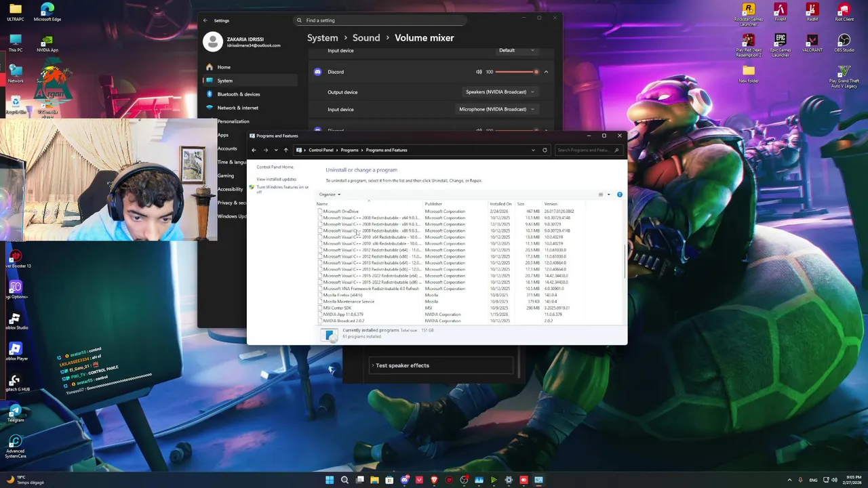Open recent locations chevron in Programs and Features
Screen dimensions: 868x488
point(275,150)
